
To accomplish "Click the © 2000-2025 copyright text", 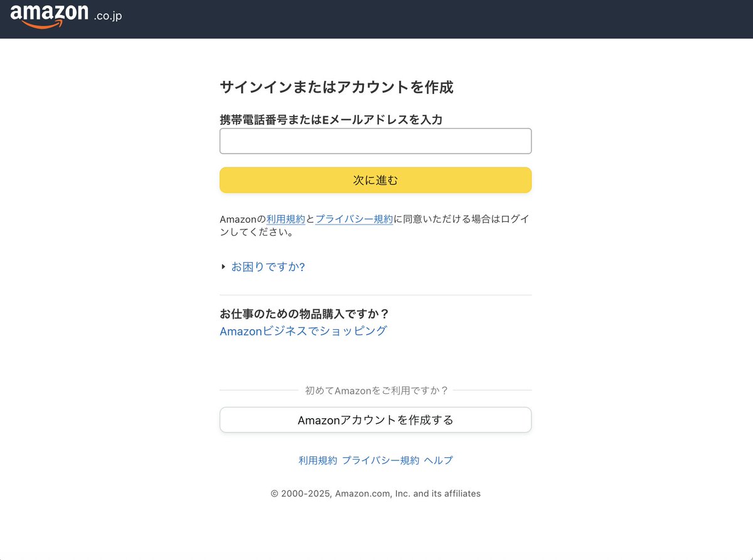I will click(375, 494).
